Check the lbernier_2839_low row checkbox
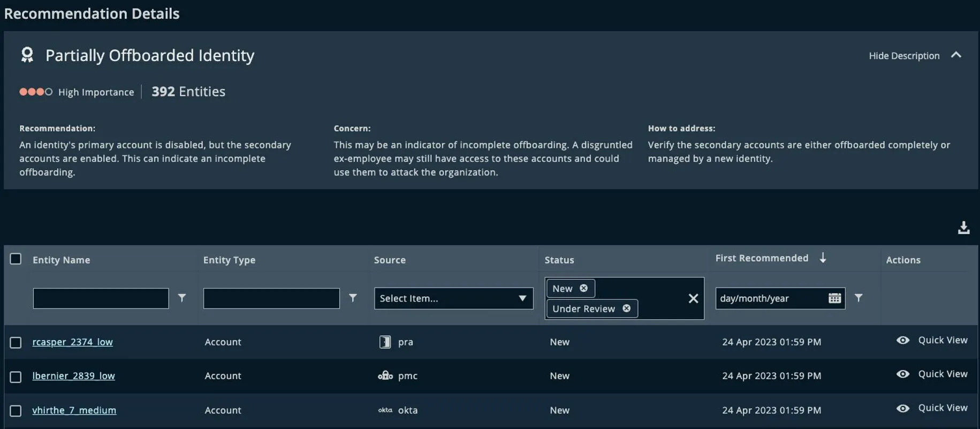980x429 pixels. (16, 377)
